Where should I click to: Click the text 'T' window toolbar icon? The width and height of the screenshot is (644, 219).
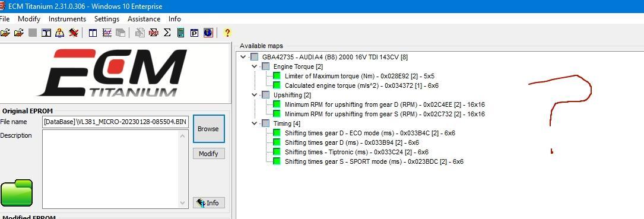pyautogui.click(x=46, y=33)
